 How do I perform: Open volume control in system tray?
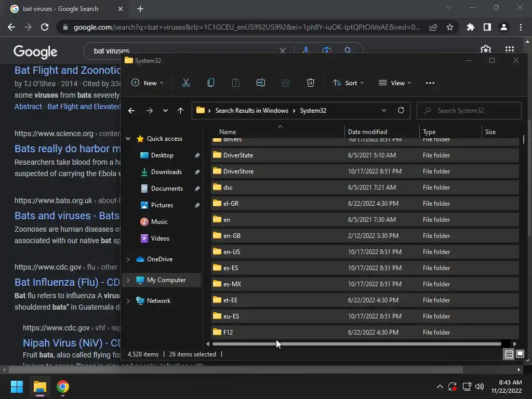pyautogui.click(x=480, y=387)
